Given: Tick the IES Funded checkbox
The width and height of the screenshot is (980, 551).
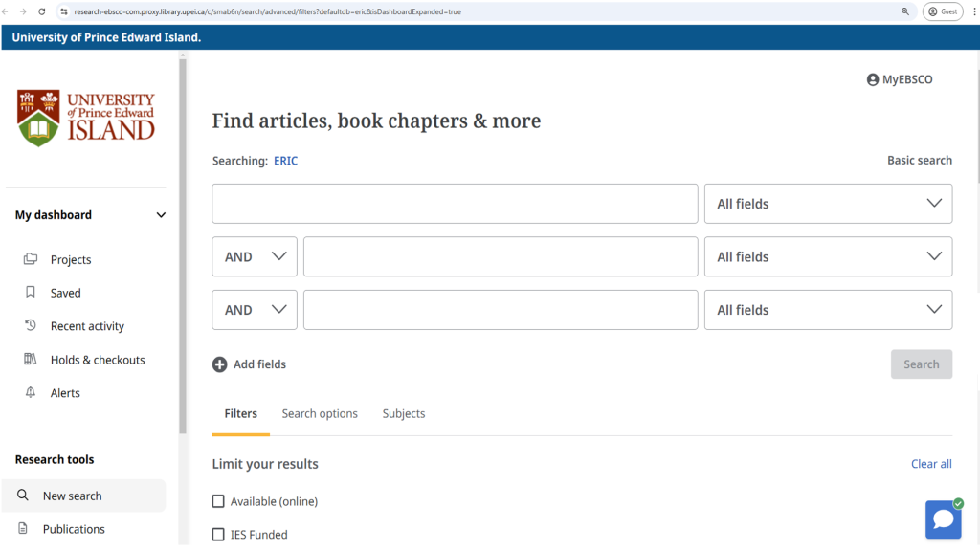Looking at the screenshot, I should tap(218, 535).
